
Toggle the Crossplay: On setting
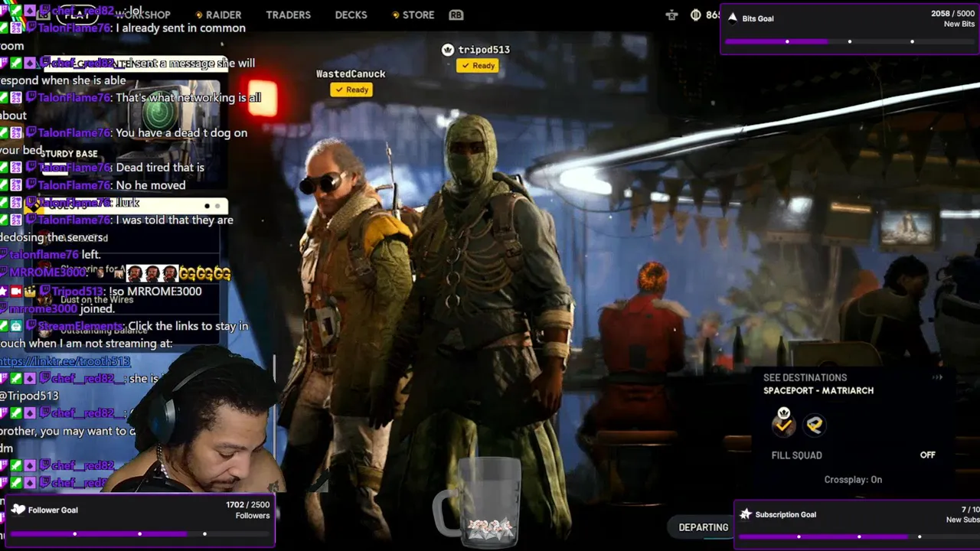coord(853,480)
